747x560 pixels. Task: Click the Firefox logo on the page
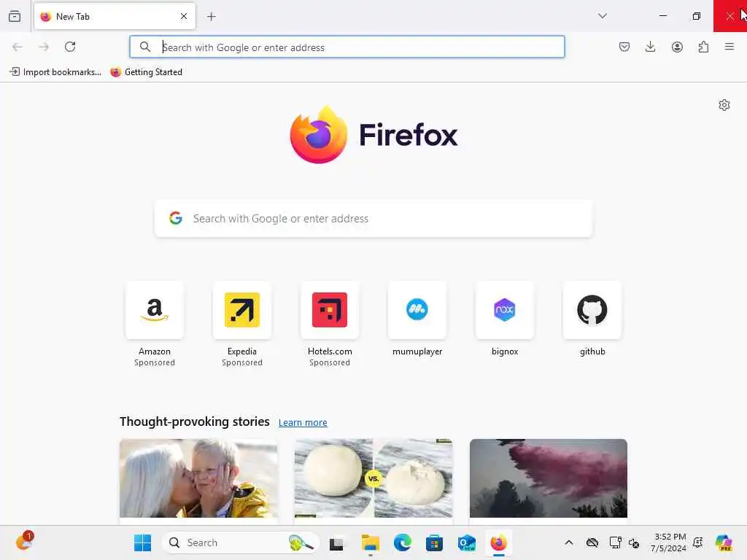pos(373,135)
